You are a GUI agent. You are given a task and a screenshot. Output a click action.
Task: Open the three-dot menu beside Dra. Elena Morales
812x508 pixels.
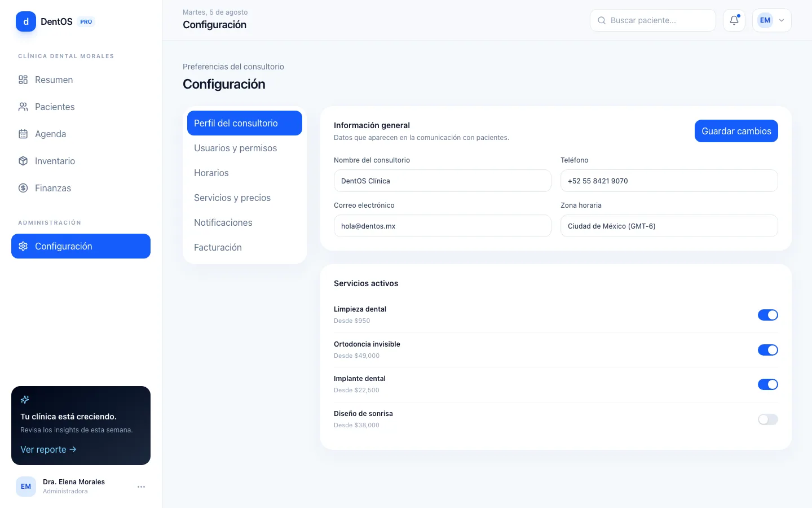point(142,487)
